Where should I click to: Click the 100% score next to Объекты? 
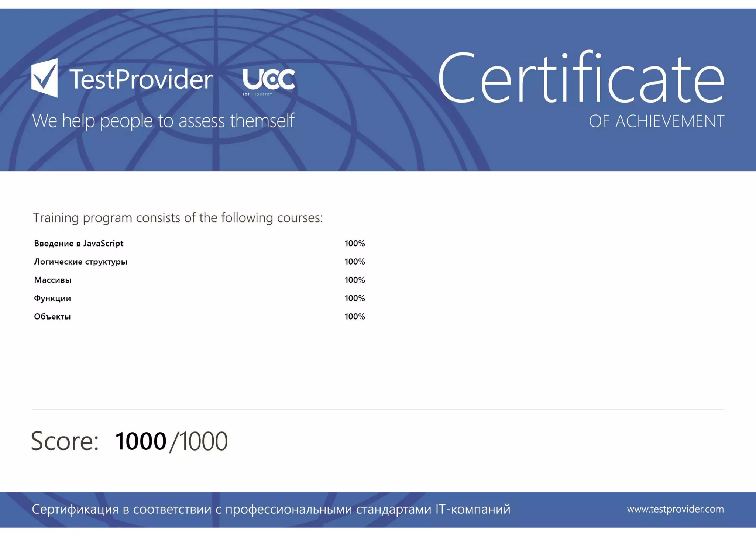tap(354, 317)
